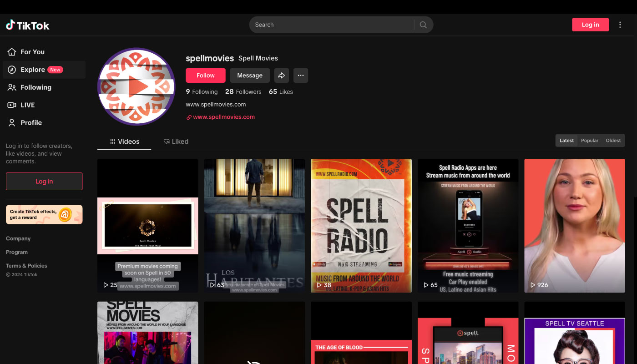Sort videos by Oldest
Image resolution: width=637 pixels, height=364 pixels.
(613, 141)
